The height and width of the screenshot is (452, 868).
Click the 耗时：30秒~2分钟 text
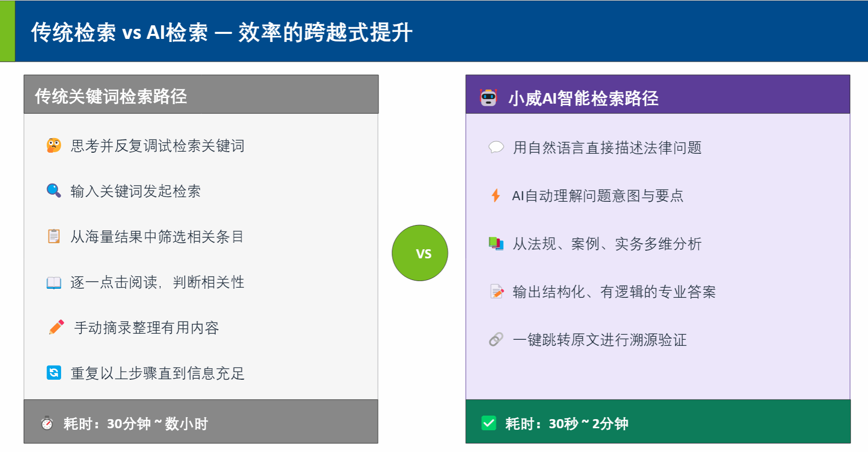click(566, 424)
